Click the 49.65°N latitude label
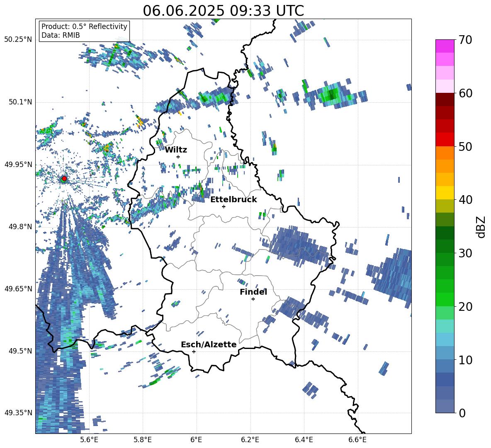Viewport: 491px width, 448px height. coord(18,288)
